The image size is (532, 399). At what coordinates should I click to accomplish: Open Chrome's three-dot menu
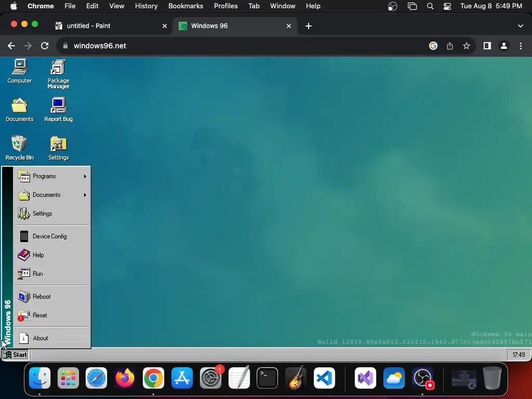tap(521, 46)
